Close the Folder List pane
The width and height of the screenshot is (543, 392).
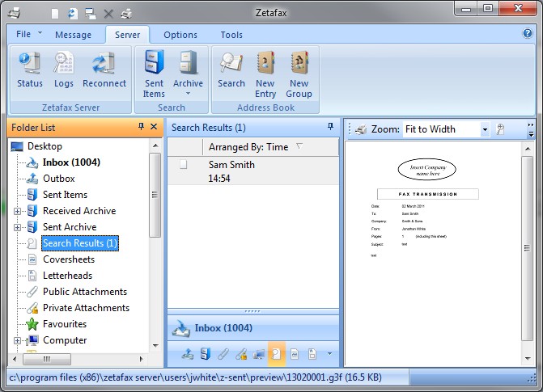(x=154, y=127)
